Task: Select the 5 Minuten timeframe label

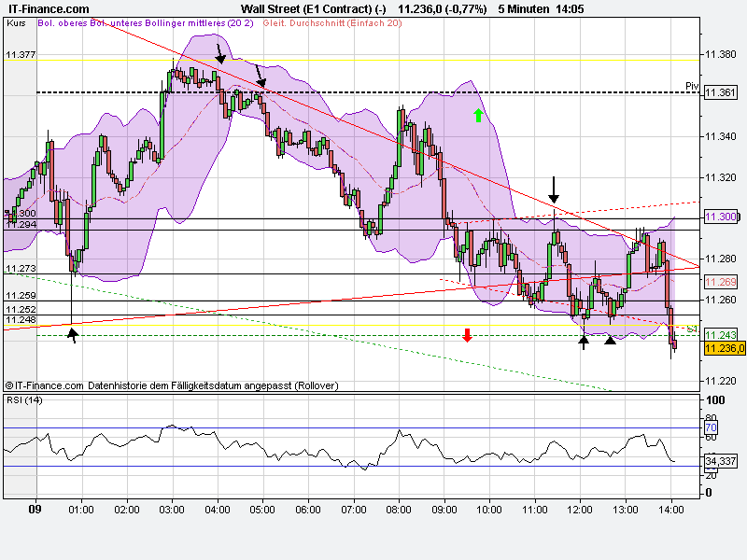Action: pyautogui.click(x=523, y=7)
